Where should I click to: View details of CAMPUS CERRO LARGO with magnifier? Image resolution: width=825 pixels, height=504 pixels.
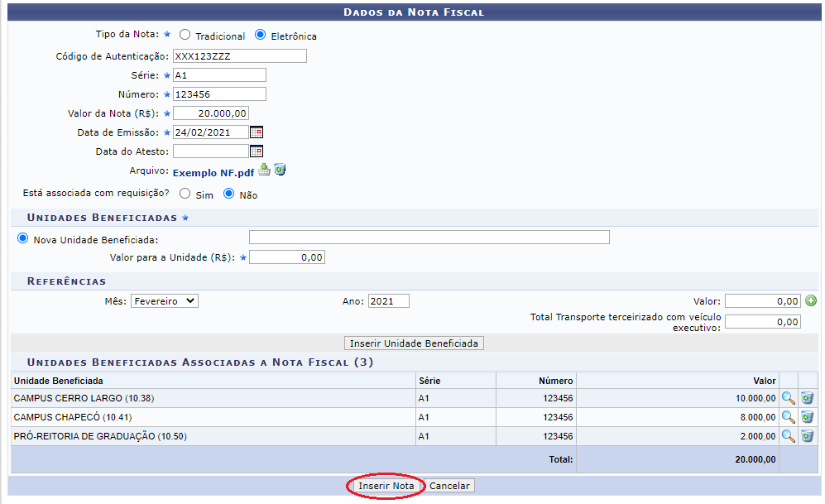coord(788,398)
